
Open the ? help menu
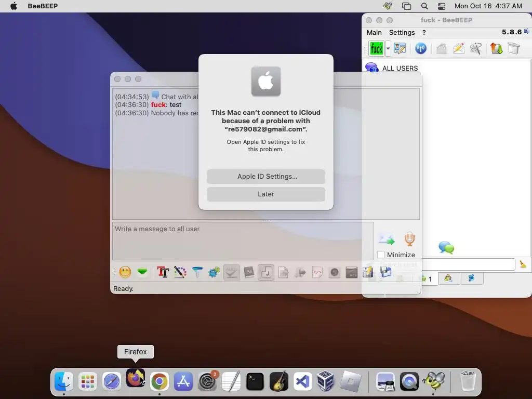point(424,33)
